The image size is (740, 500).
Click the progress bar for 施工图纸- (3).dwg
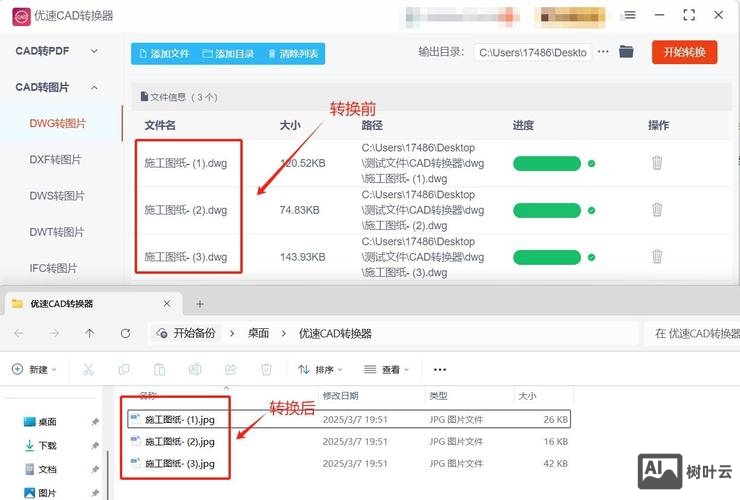tap(547, 257)
